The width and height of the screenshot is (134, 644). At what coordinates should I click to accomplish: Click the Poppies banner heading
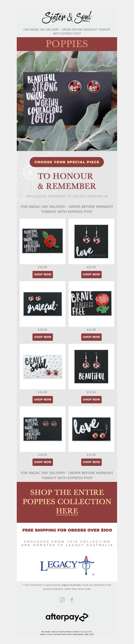click(67, 44)
